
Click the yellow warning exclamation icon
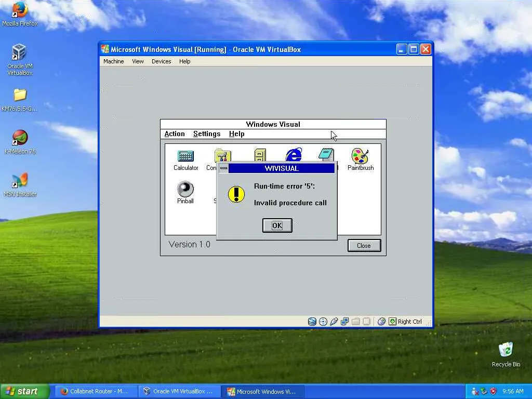pos(236,194)
